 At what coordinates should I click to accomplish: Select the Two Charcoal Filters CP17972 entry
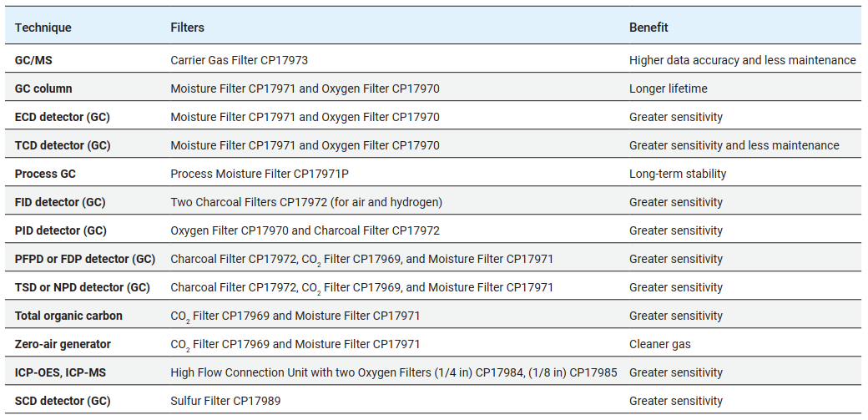pos(306,202)
